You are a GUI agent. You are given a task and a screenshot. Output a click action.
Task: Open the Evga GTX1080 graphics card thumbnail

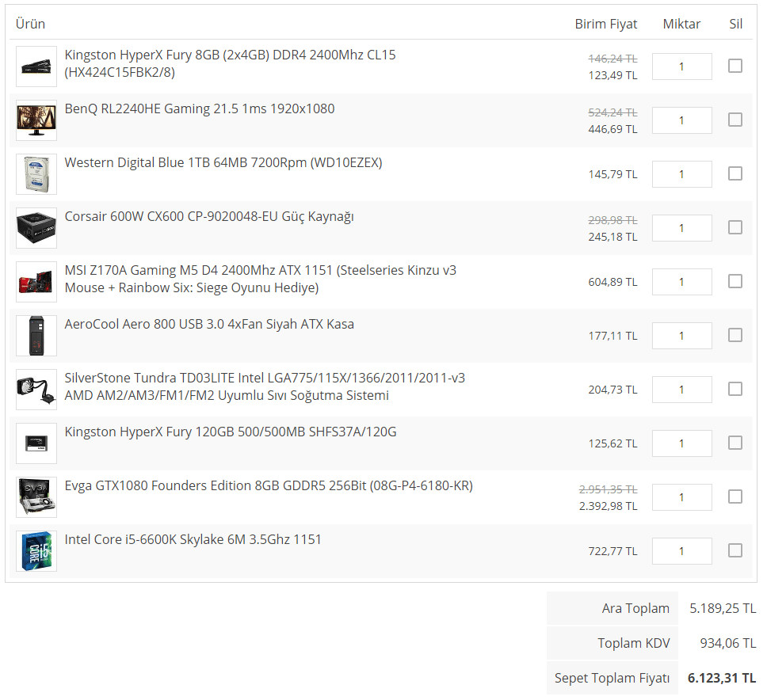pyautogui.click(x=36, y=496)
